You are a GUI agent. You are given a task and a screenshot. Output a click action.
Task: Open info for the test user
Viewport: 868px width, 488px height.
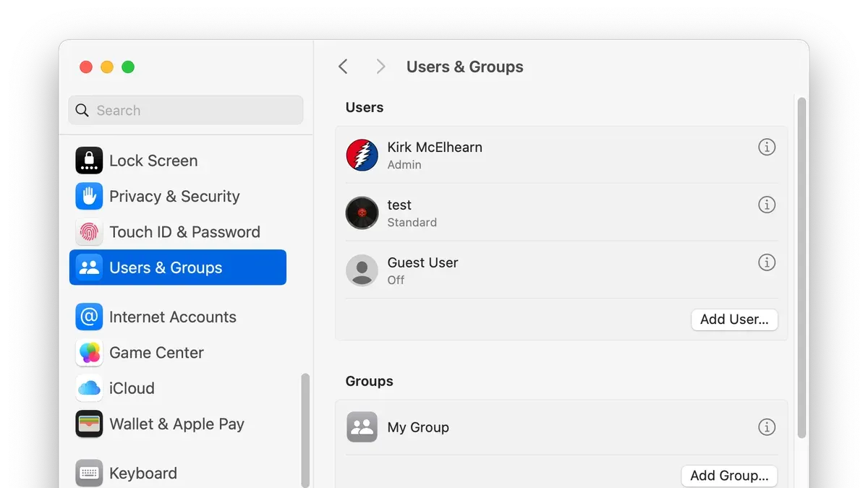[767, 205]
